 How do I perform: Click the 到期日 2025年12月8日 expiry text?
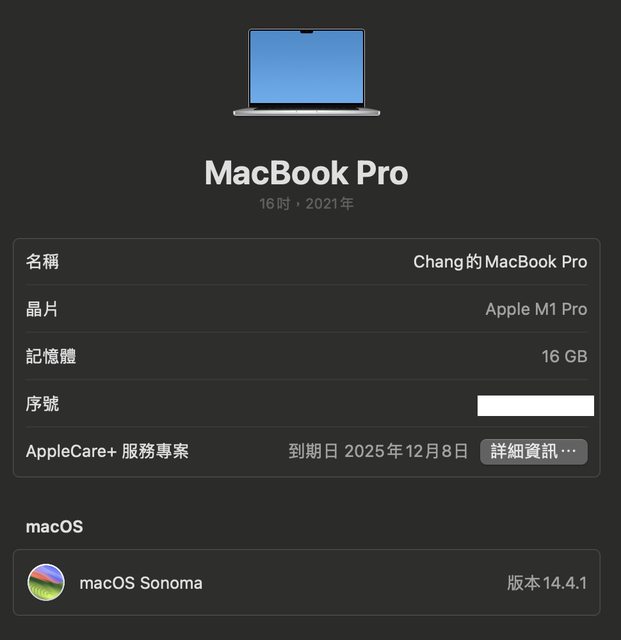pyautogui.click(x=378, y=451)
